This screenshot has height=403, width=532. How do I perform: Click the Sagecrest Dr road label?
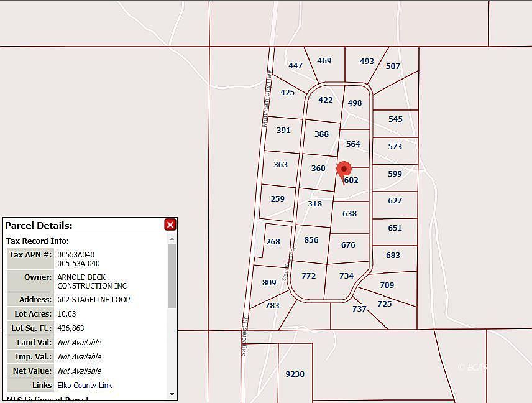coord(244,337)
